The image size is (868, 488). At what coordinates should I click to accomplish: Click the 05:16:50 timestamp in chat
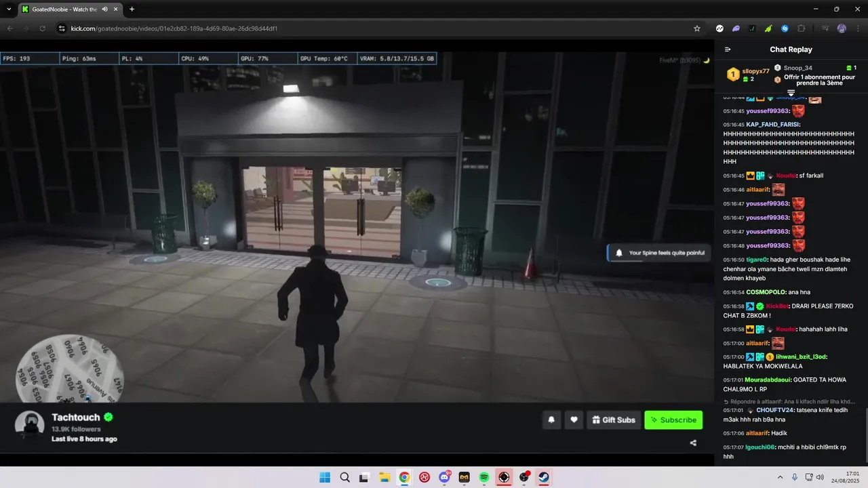coord(734,260)
